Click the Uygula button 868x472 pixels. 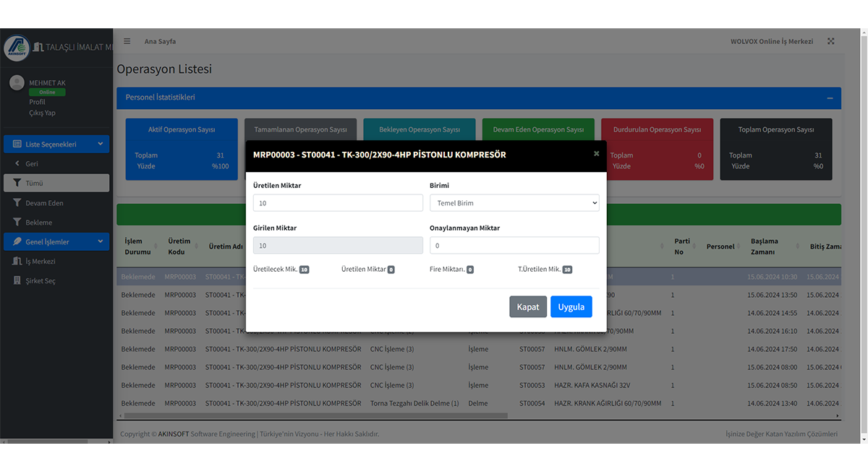571,306
